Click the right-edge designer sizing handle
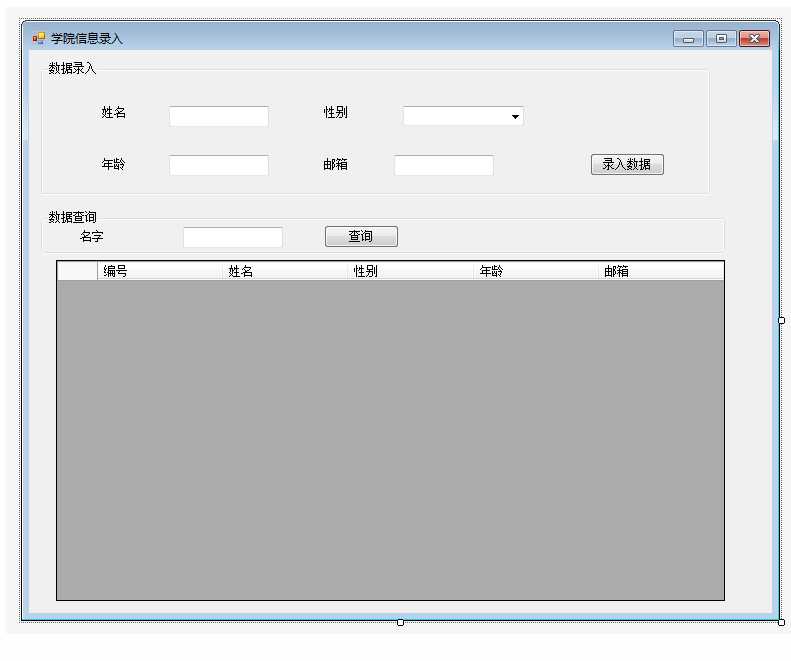 [x=781, y=320]
